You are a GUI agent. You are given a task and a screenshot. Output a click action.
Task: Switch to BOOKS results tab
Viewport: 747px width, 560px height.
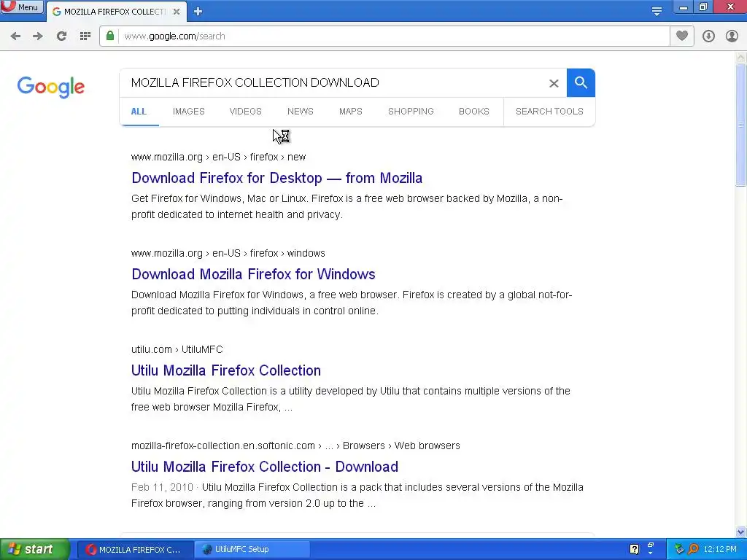[x=474, y=112]
